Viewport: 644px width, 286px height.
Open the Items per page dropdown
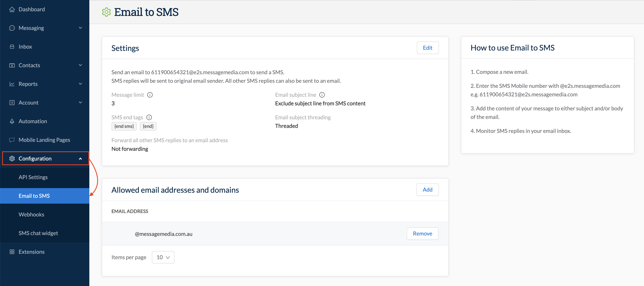pyautogui.click(x=163, y=257)
